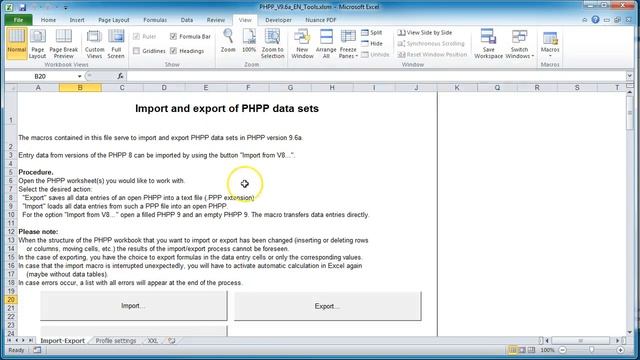
Task: Set zoom to 100% button
Action: click(x=249, y=41)
